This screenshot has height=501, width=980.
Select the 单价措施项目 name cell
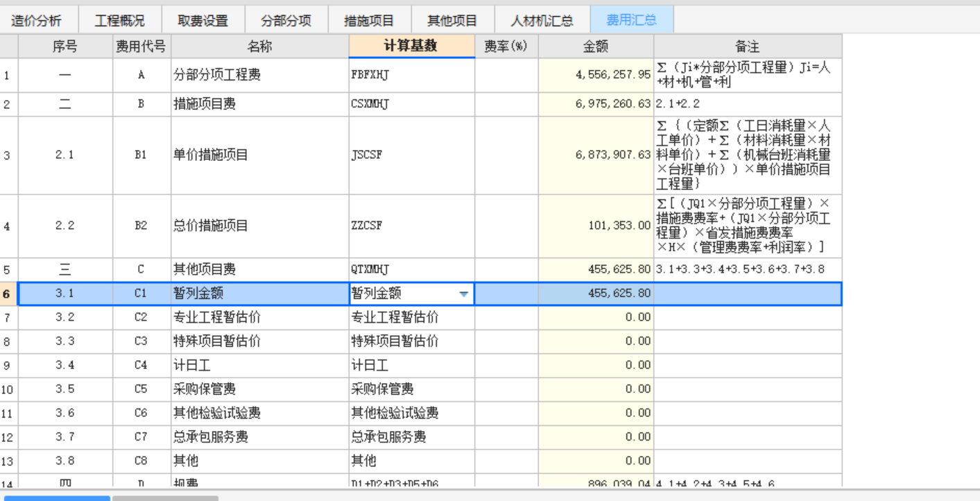coord(260,155)
